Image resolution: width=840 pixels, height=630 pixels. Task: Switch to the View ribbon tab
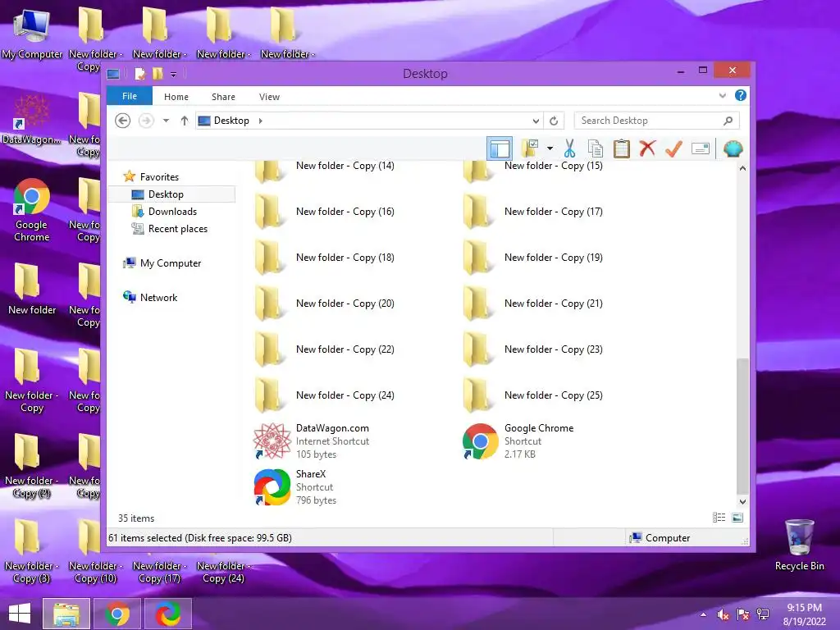click(269, 97)
